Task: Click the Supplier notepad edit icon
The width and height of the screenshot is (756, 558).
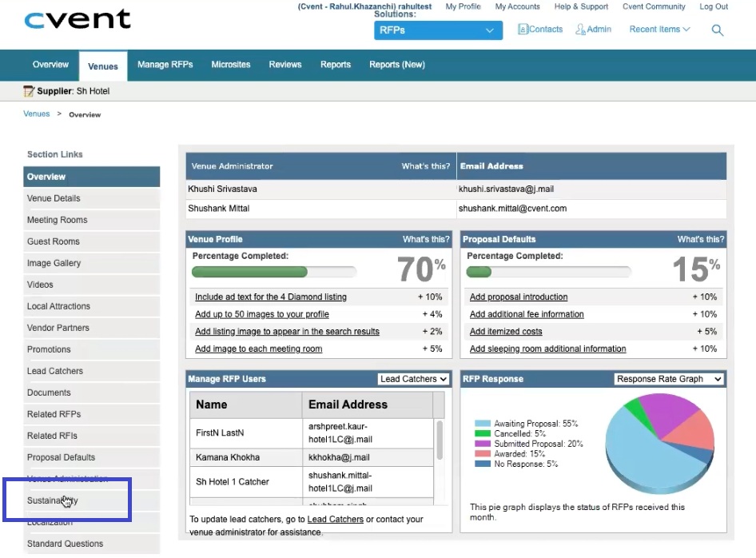Action: point(29,91)
